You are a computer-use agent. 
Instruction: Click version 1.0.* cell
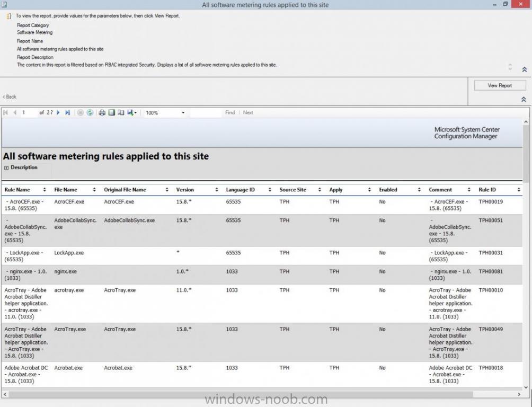point(182,271)
